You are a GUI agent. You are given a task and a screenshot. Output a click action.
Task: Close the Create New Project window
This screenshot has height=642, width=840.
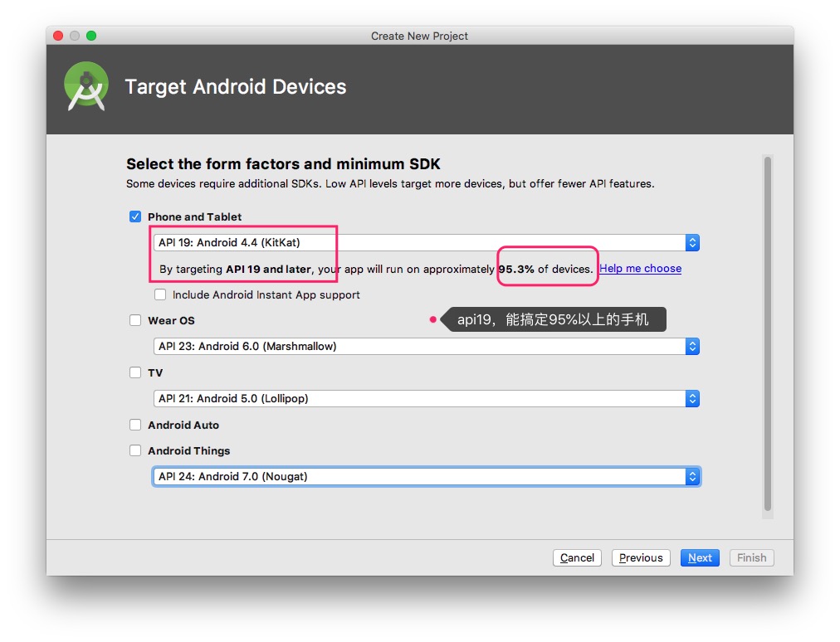tap(58, 36)
